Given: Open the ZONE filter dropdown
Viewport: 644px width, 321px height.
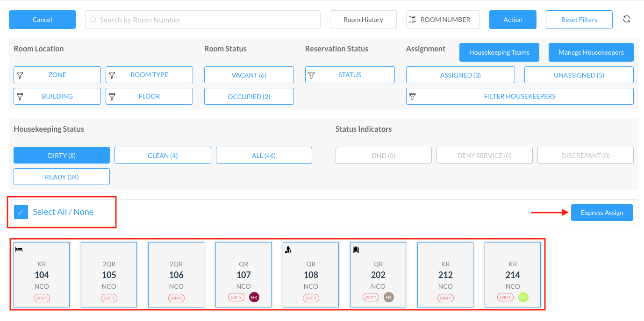Looking at the screenshot, I should pos(57,75).
